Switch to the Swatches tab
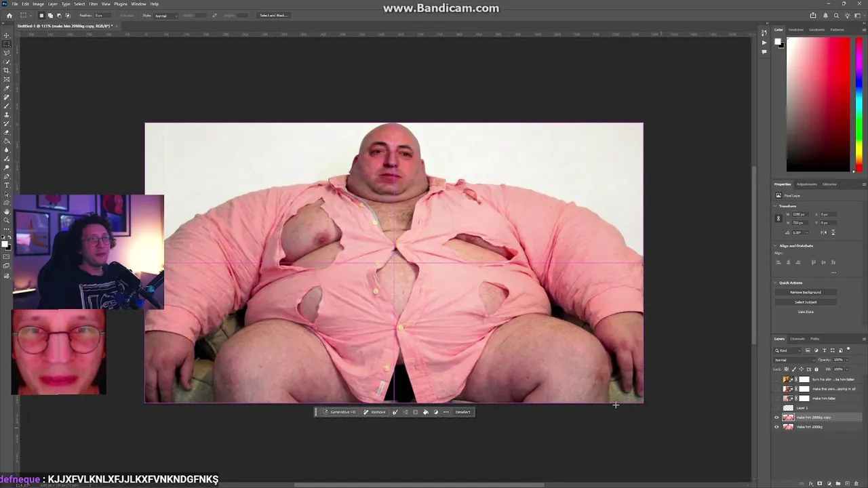The image size is (868, 488). [796, 30]
